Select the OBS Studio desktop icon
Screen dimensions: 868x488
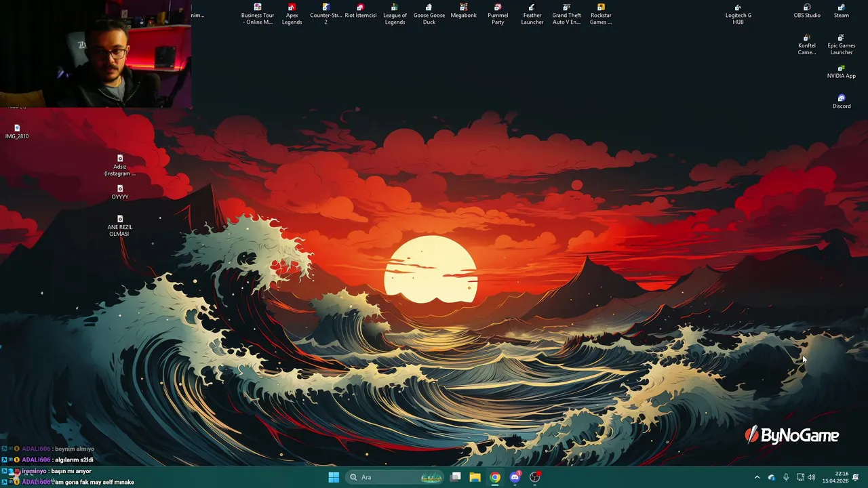pos(807,12)
